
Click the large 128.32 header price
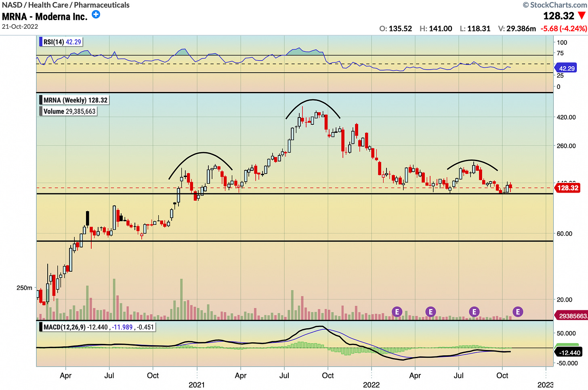point(559,16)
